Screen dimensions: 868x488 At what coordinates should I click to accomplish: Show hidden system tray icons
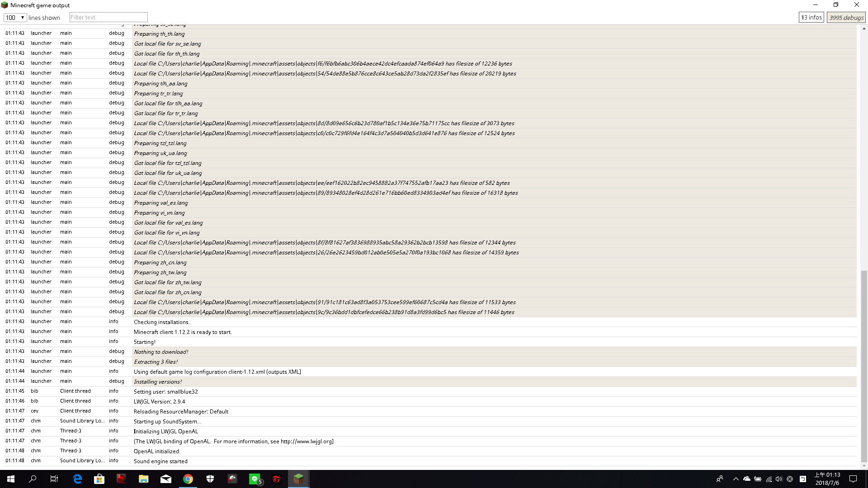pos(736,479)
